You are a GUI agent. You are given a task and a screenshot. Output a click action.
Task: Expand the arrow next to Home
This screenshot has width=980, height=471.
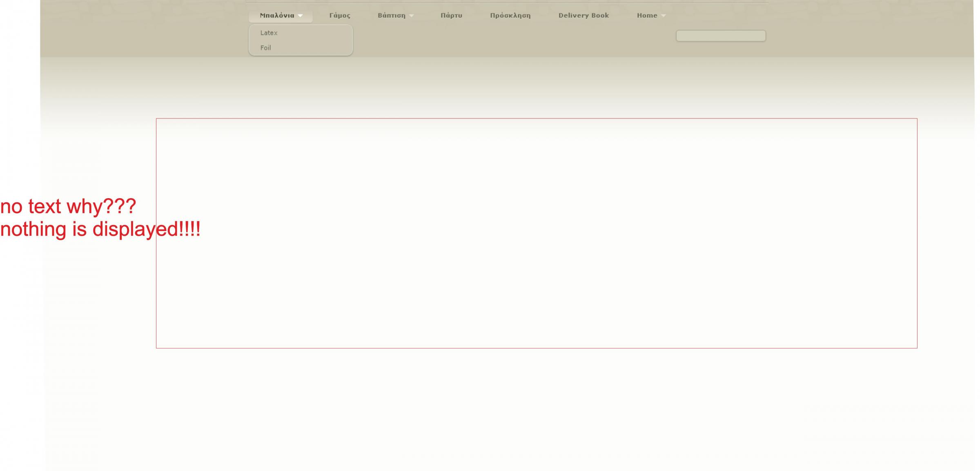(664, 16)
